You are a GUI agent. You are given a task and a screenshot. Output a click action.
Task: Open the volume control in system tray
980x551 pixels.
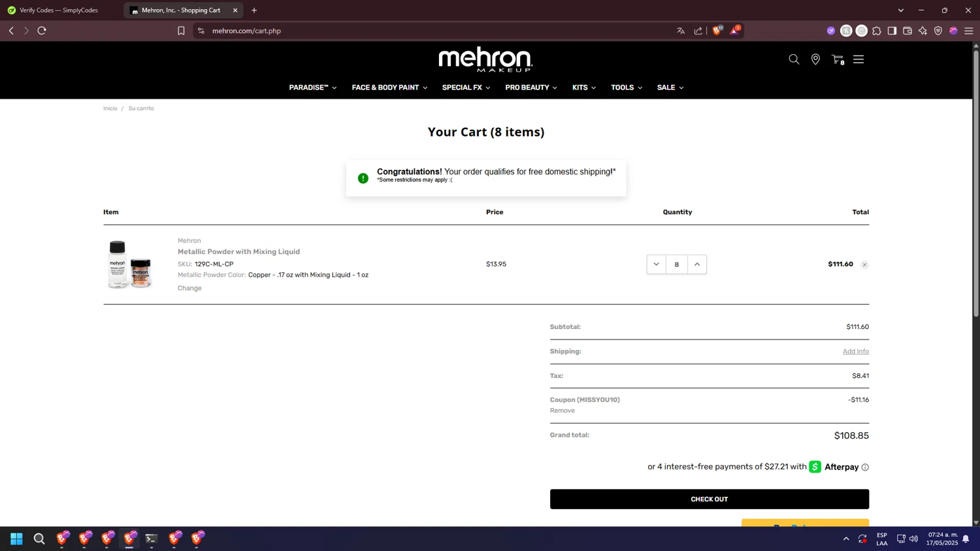[913, 539]
